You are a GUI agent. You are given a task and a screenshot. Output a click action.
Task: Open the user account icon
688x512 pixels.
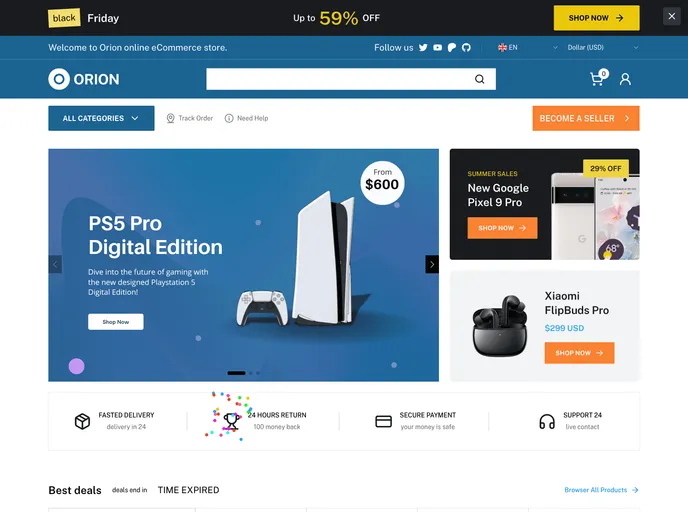[625, 79]
